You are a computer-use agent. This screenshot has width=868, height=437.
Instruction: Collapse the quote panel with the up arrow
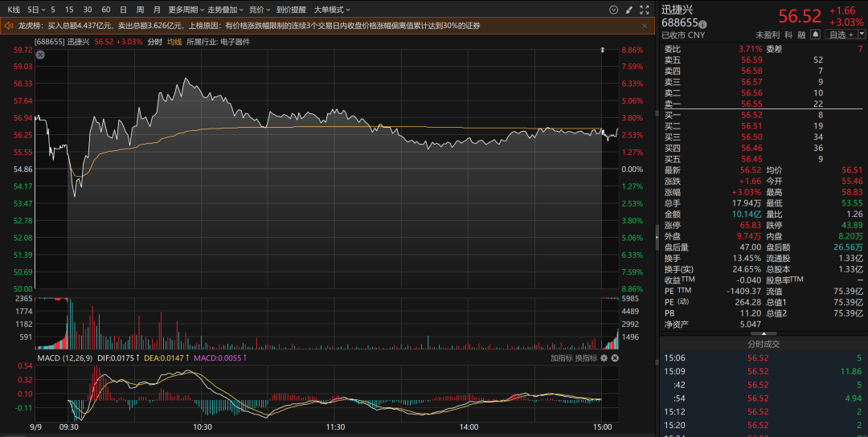pos(764,333)
